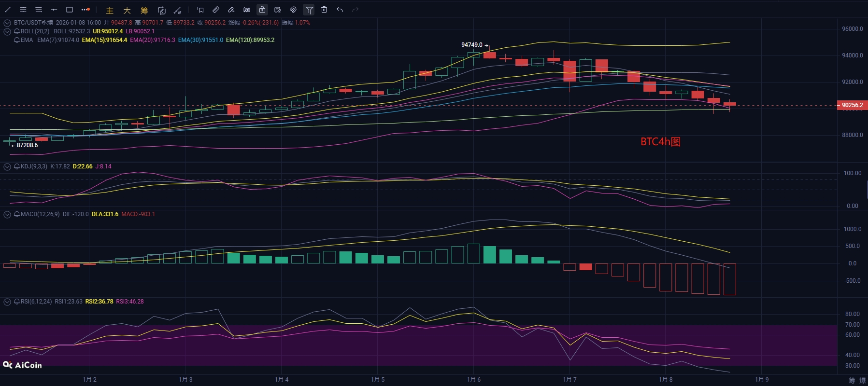Click the ruler measurement tool
The image size is (868, 386).
pos(216,10)
